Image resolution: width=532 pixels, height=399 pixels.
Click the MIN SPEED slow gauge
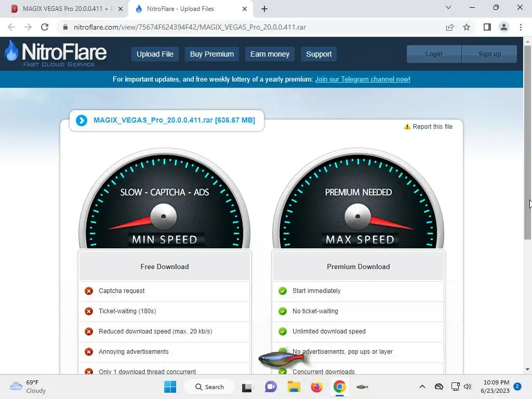(165, 199)
